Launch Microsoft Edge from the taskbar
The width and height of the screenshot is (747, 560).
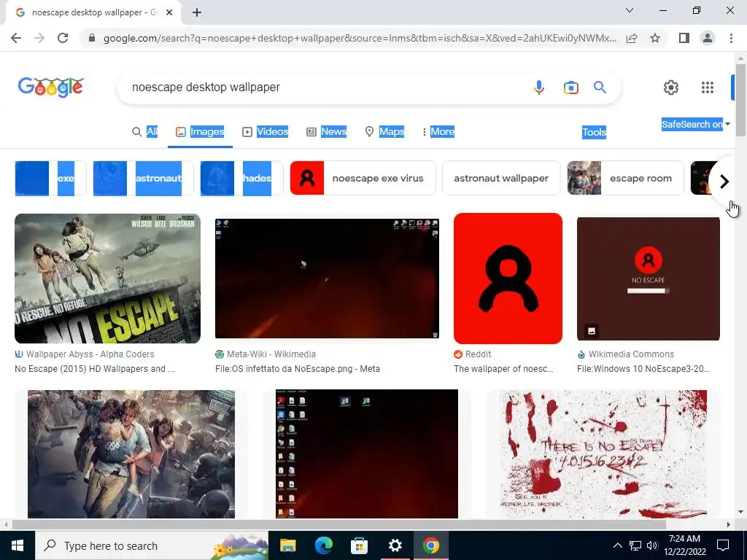click(323, 545)
